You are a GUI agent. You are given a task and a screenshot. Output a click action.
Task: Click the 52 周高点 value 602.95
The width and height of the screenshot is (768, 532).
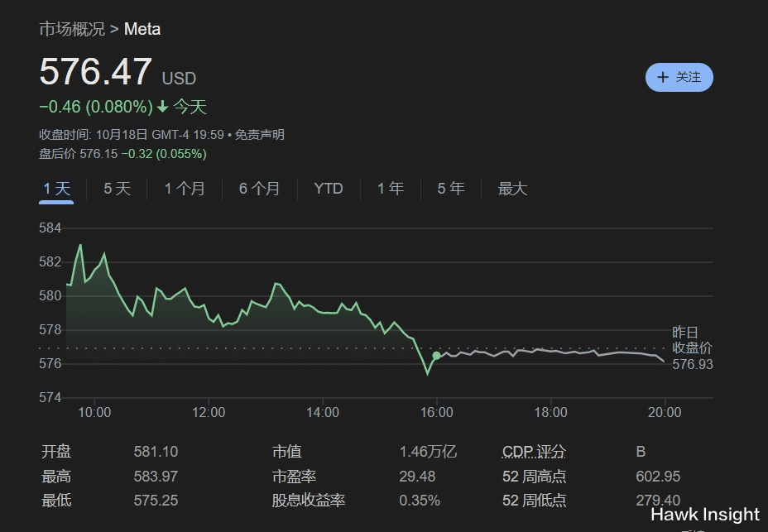(x=658, y=477)
